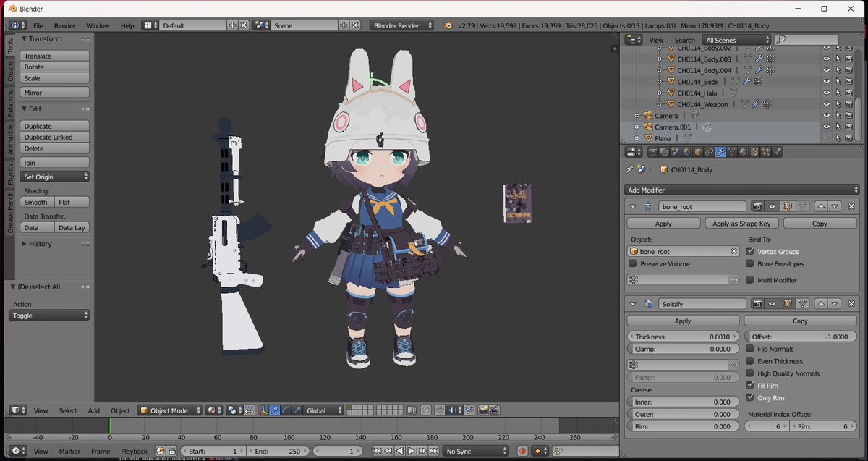This screenshot has width=868, height=461.
Task: Toggle Solidify modifier in edit mode icon
Action: 786,304
